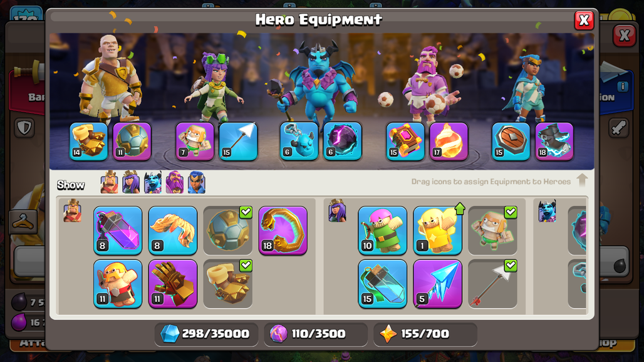Click equipped golden boot with green checkmark
Viewport: 644px width, 362px height.
tap(228, 284)
